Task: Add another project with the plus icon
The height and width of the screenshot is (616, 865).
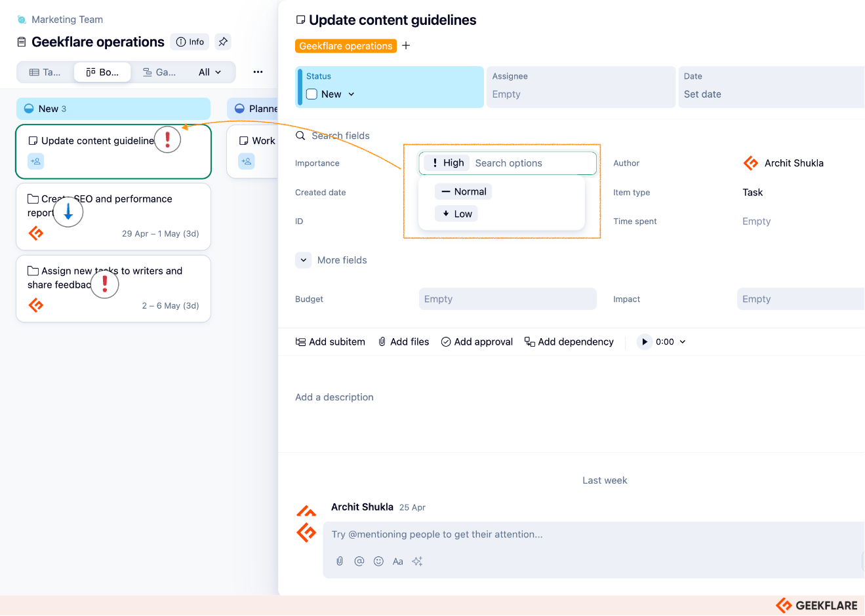Action: click(406, 46)
